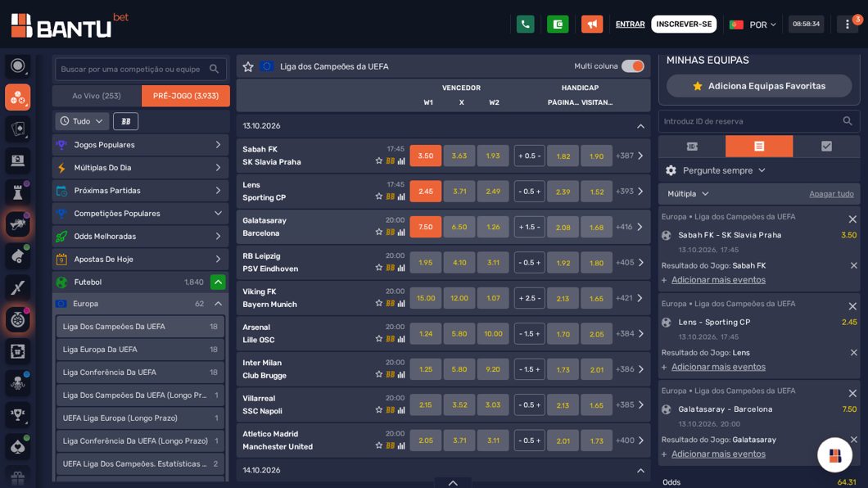Star the Galatasaray vs Barcelona match
The image size is (868, 488).
(378, 233)
